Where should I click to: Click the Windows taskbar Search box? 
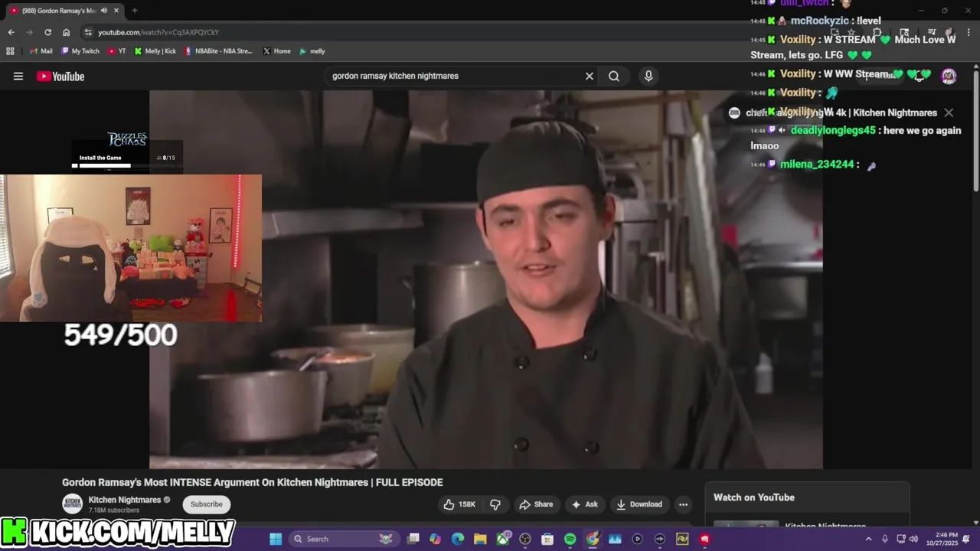[x=343, y=539]
